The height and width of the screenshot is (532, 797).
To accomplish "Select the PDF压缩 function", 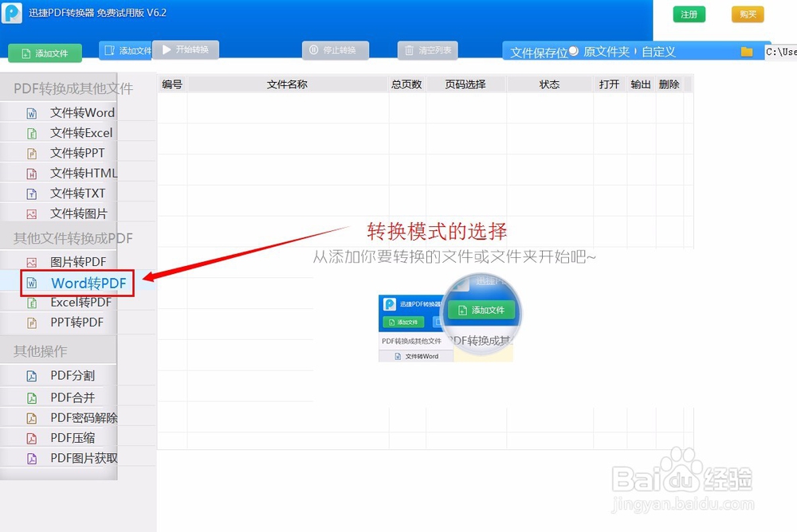I will (74, 437).
